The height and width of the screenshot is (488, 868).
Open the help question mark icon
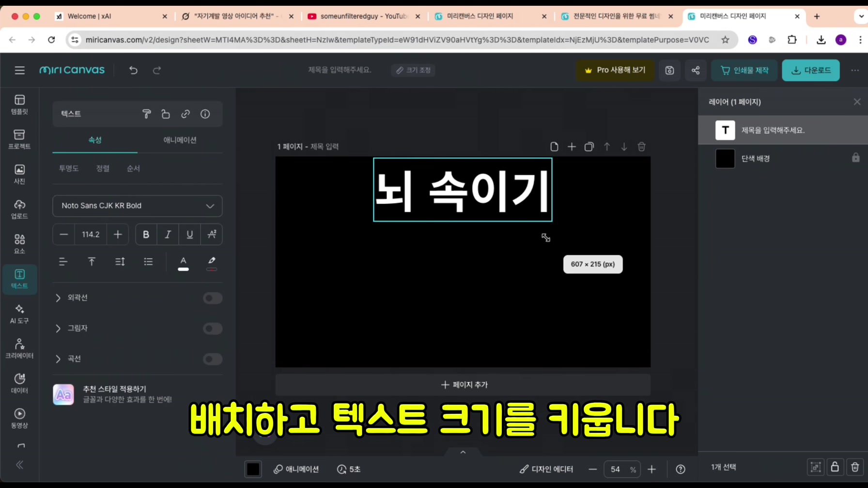coord(681,469)
